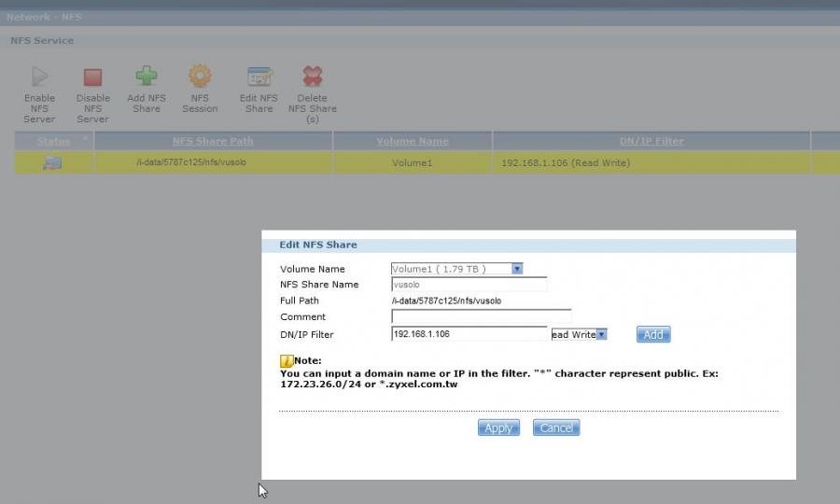Cancel the Edit NFS Share dialog
Screen dimensions: 840x504
[556, 427]
